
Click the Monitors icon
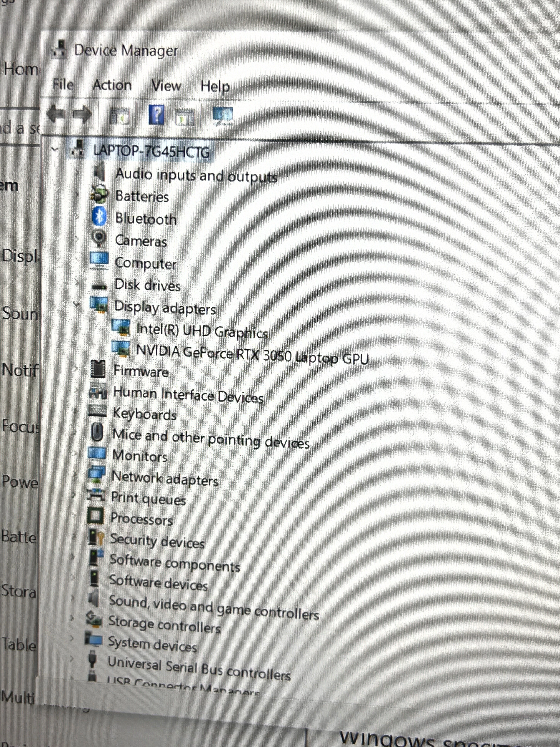click(x=97, y=454)
